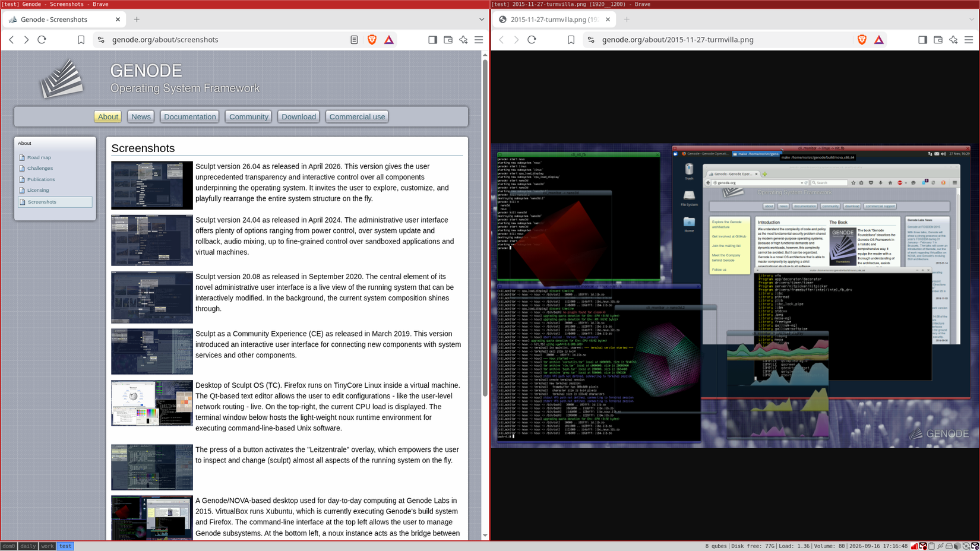
Task: Switch to the test workspace
Action: [x=65, y=546]
